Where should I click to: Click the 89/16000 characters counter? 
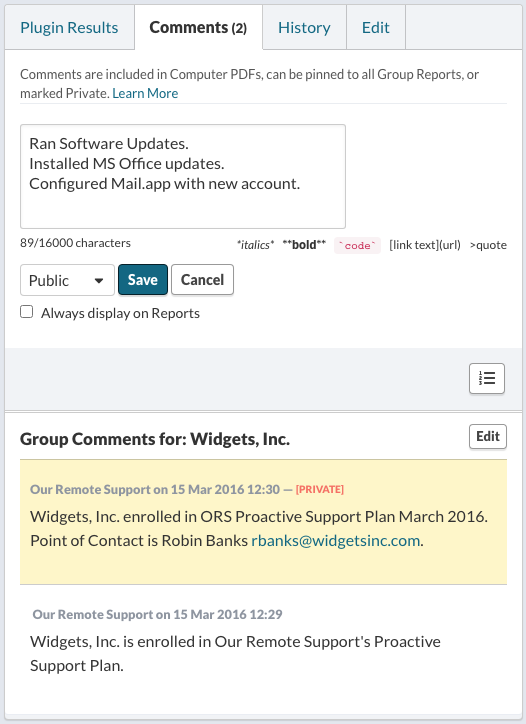click(x=75, y=243)
